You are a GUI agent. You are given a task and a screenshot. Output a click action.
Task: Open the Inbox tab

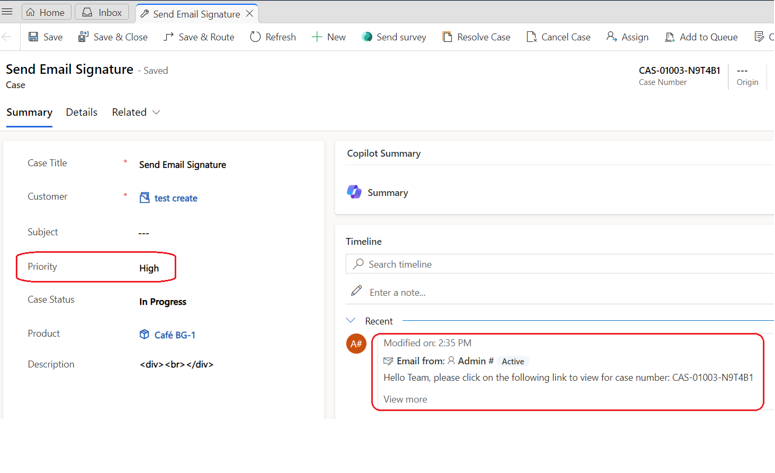102,13
